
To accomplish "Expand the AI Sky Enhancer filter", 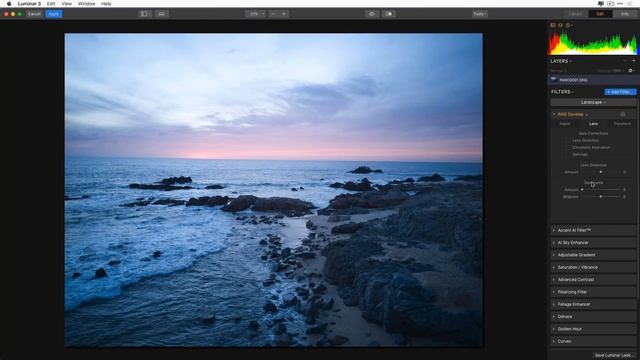I will pyautogui.click(x=593, y=242).
